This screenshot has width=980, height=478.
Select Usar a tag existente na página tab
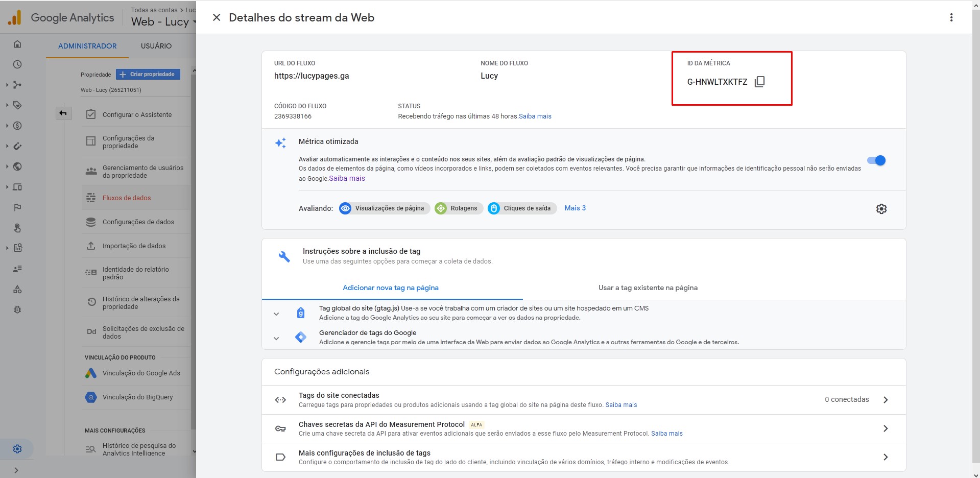point(648,288)
